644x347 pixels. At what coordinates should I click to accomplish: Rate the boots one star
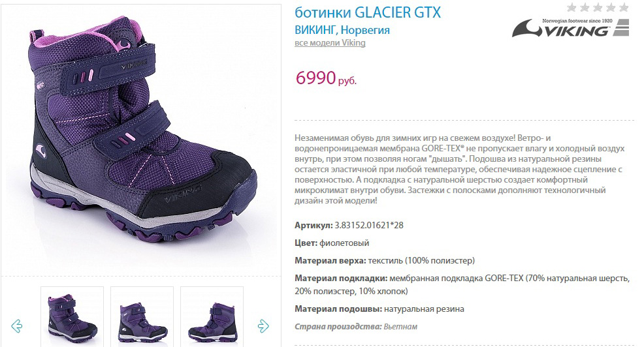[x=572, y=7]
